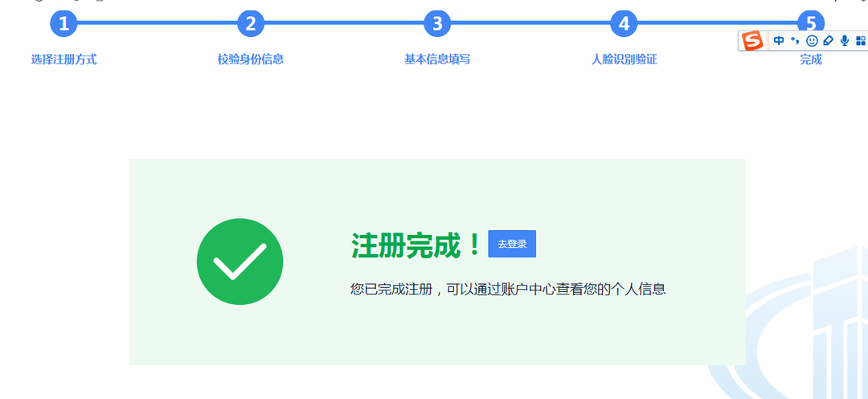The height and width of the screenshot is (399, 868).
Task: Click the 选择注册方式 step label
Action: [63, 60]
